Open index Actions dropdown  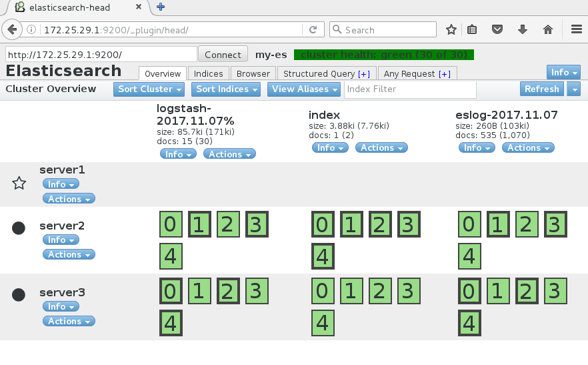tap(381, 147)
